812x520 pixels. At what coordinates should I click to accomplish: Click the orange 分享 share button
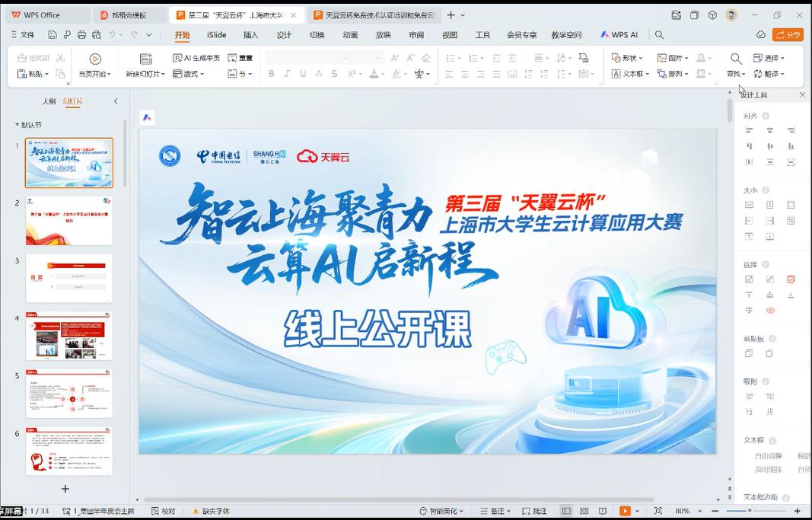[788, 35]
